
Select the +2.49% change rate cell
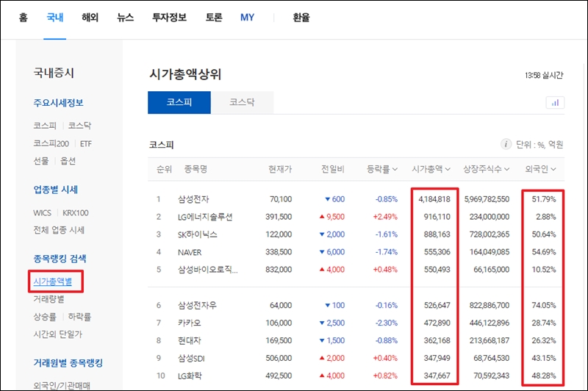tap(385, 217)
